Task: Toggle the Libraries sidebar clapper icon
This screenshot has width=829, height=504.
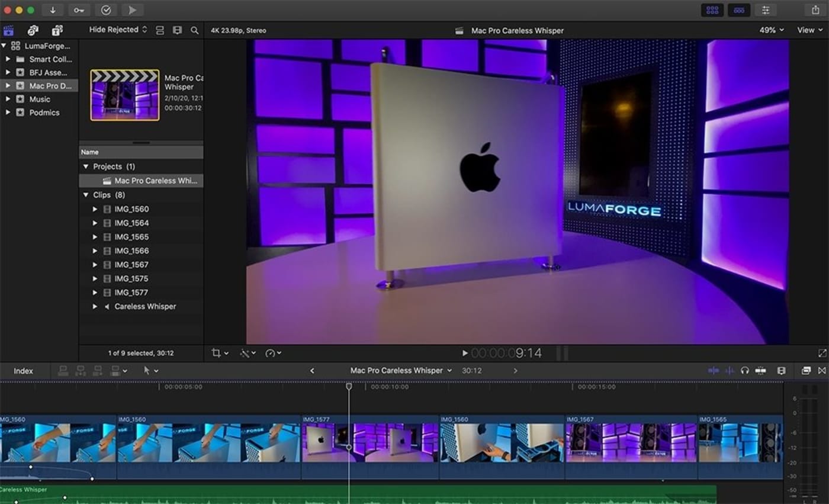Action: pyautogui.click(x=9, y=30)
